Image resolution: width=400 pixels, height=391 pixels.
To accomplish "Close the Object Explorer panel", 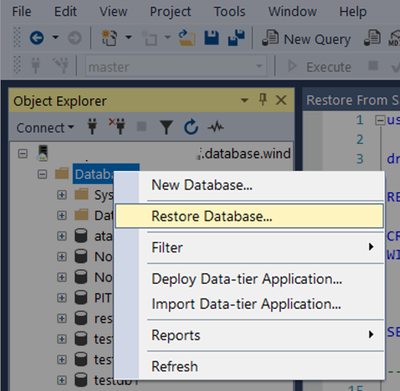I will pyautogui.click(x=281, y=100).
